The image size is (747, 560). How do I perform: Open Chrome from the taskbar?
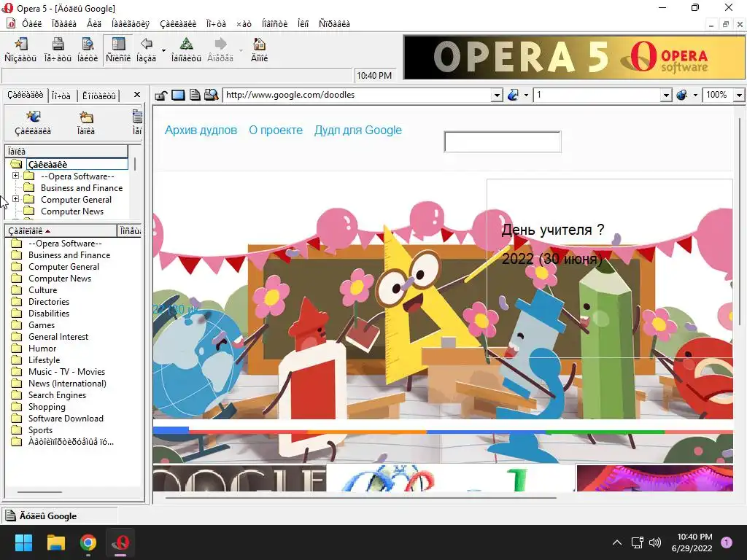click(88, 542)
